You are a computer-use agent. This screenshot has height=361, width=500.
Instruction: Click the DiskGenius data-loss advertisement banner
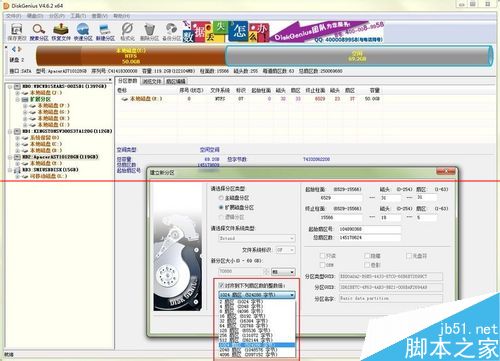283,32
